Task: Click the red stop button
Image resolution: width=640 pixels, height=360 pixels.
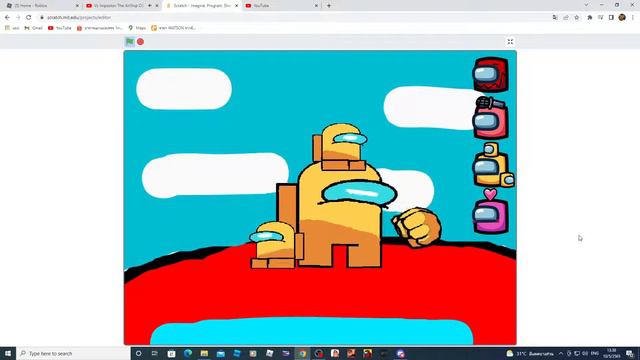Action: 140,42
